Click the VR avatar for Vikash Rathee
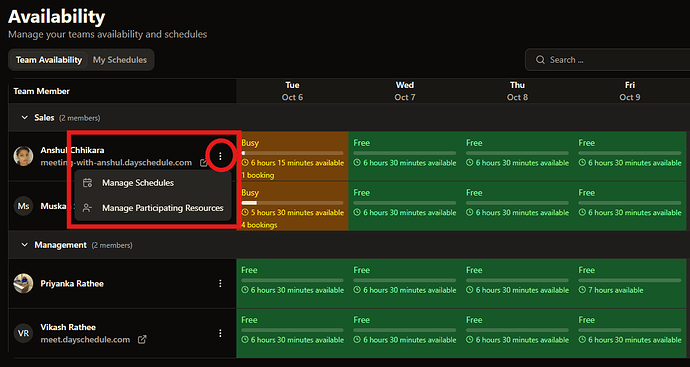Image resolution: width=690 pixels, height=367 pixels. tap(23, 333)
